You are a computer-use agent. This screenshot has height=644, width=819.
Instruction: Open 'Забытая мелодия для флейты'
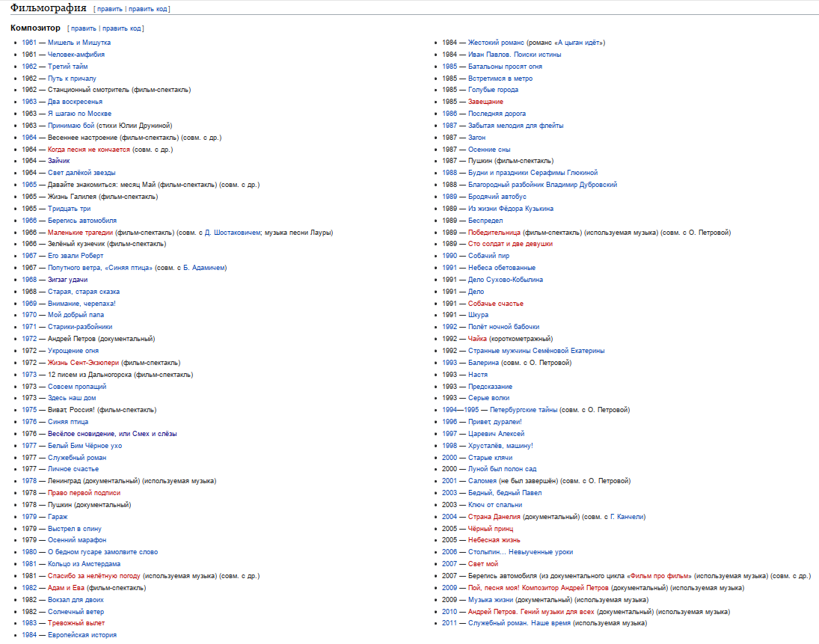515,126
